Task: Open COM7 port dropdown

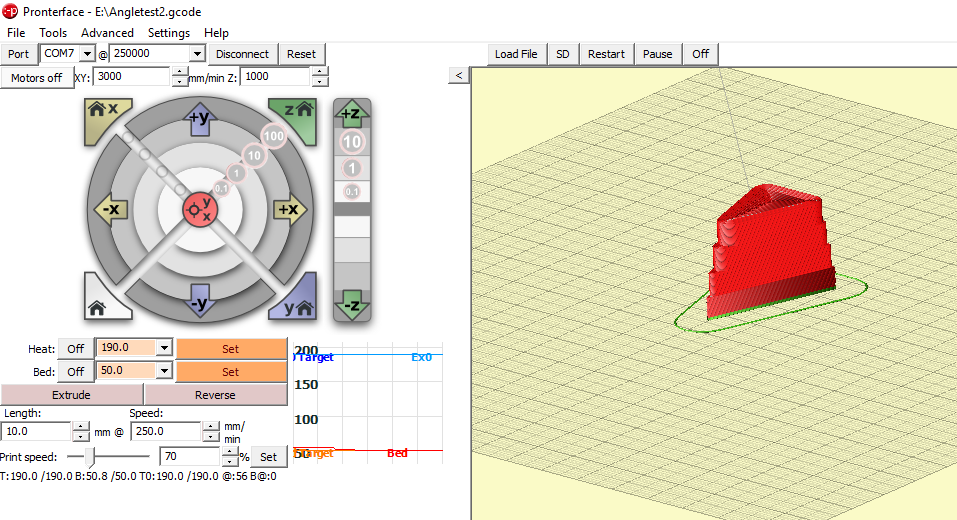Action: coord(87,54)
